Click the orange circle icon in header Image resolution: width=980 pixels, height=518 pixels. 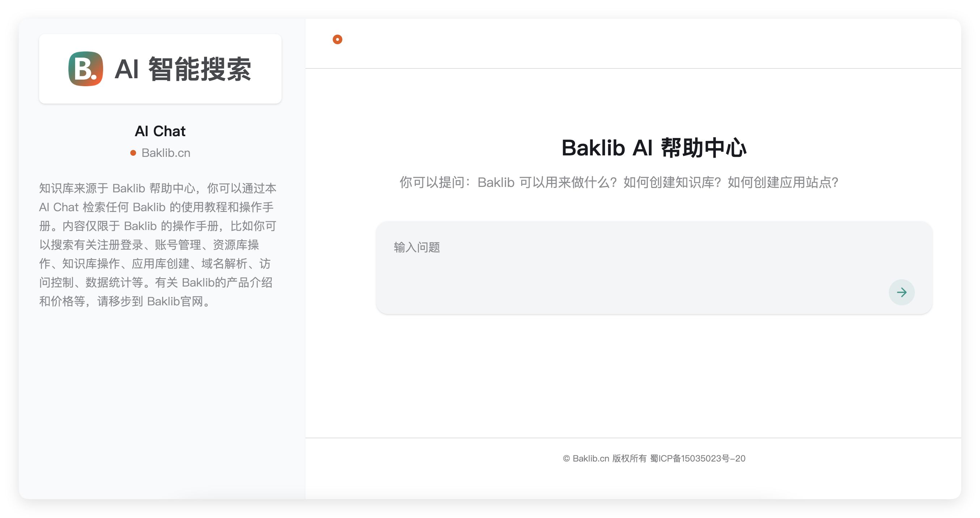[337, 39]
